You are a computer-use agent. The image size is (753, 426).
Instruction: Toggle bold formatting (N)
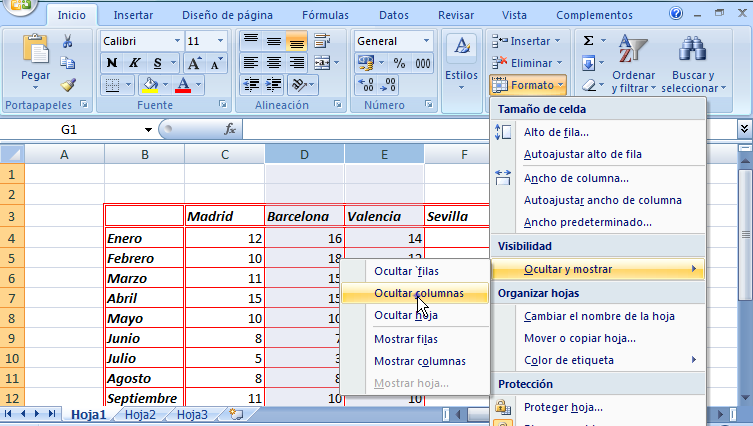click(112, 63)
